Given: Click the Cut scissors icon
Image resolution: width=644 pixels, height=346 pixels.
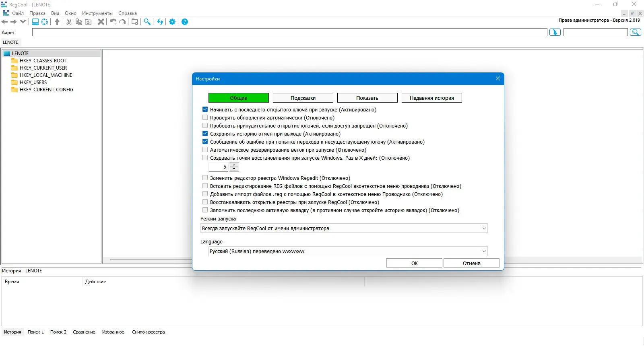Looking at the screenshot, I should pyautogui.click(x=69, y=22).
